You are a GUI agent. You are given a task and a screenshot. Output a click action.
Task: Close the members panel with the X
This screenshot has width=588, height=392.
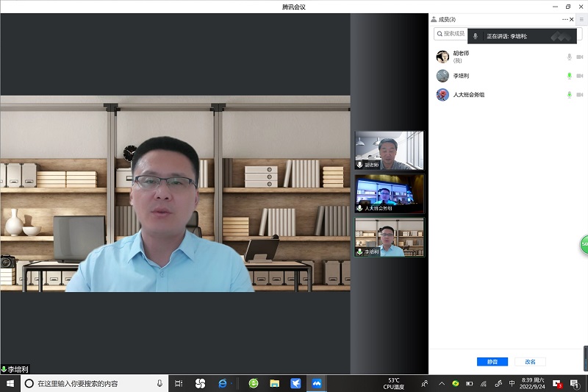572,19
